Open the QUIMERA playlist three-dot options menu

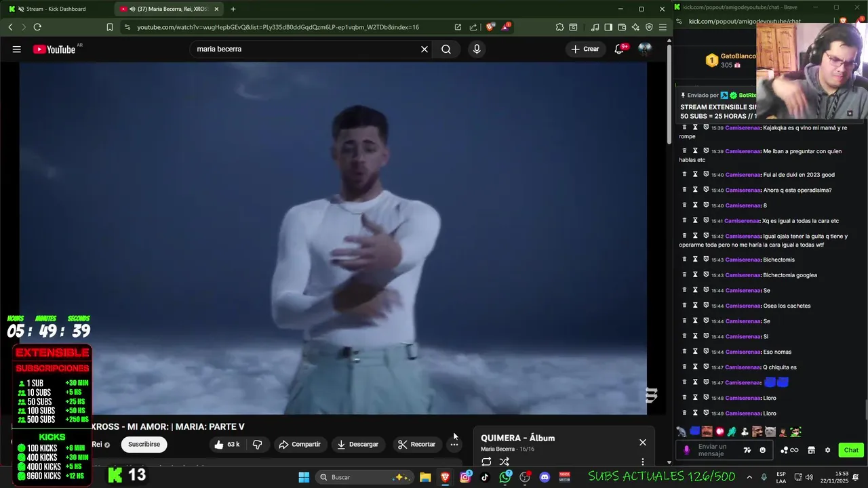(x=643, y=462)
